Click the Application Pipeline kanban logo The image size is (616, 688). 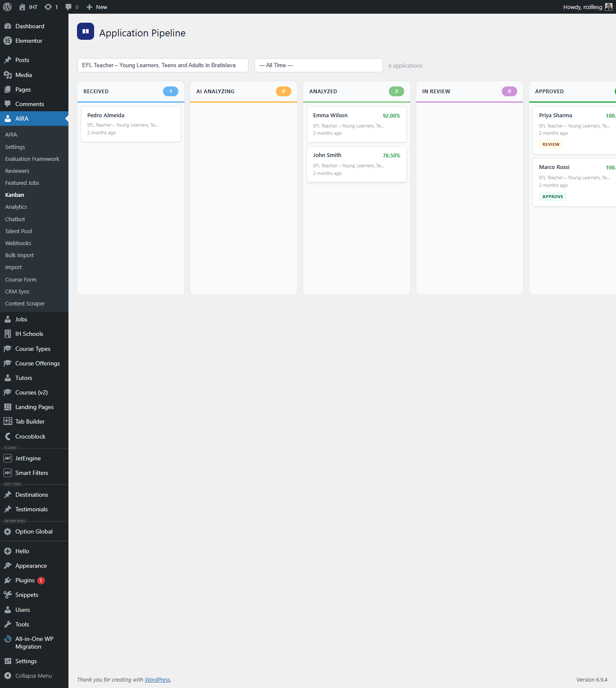click(86, 31)
